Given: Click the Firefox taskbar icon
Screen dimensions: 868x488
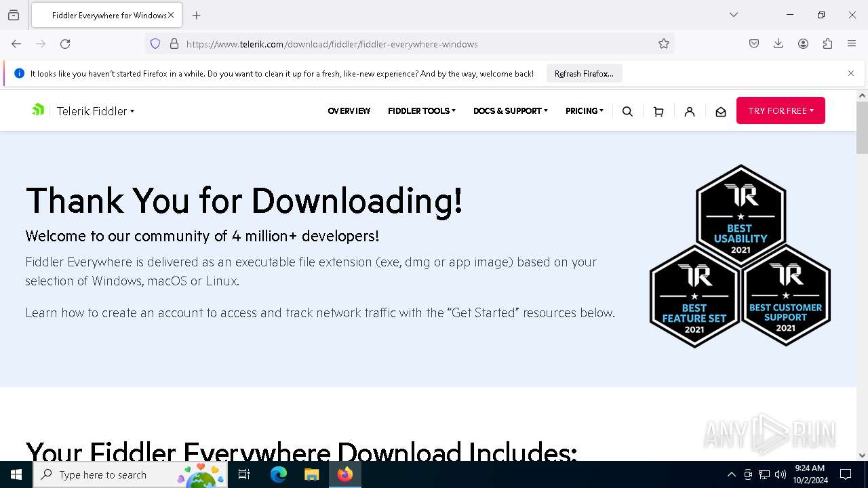Looking at the screenshot, I should point(345,474).
